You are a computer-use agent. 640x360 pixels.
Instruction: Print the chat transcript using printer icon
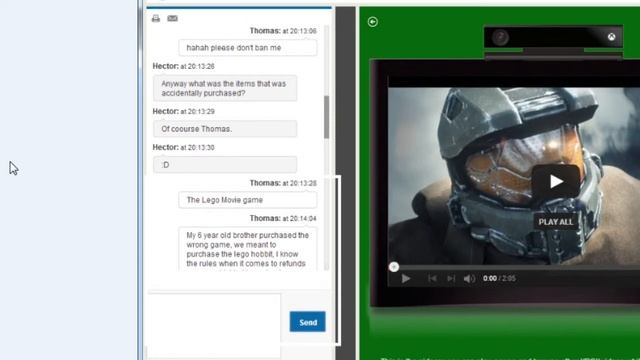156,18
